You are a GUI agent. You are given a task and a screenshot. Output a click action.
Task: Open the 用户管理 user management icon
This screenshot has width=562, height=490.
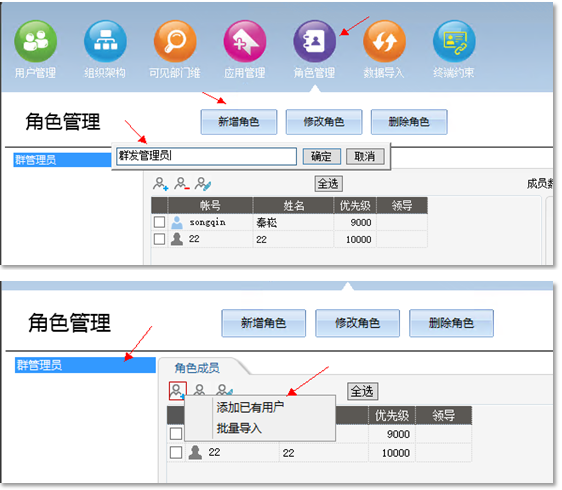[35, 41]
